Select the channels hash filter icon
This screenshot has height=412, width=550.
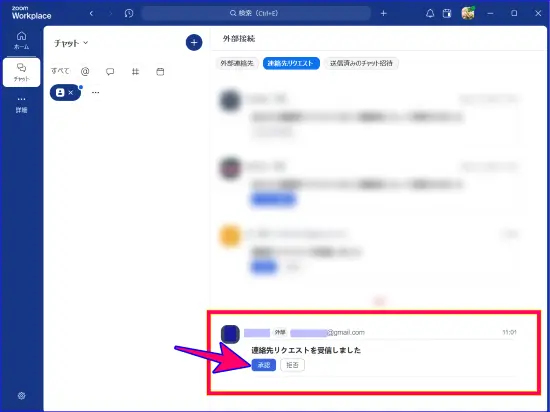click(135, 72)
